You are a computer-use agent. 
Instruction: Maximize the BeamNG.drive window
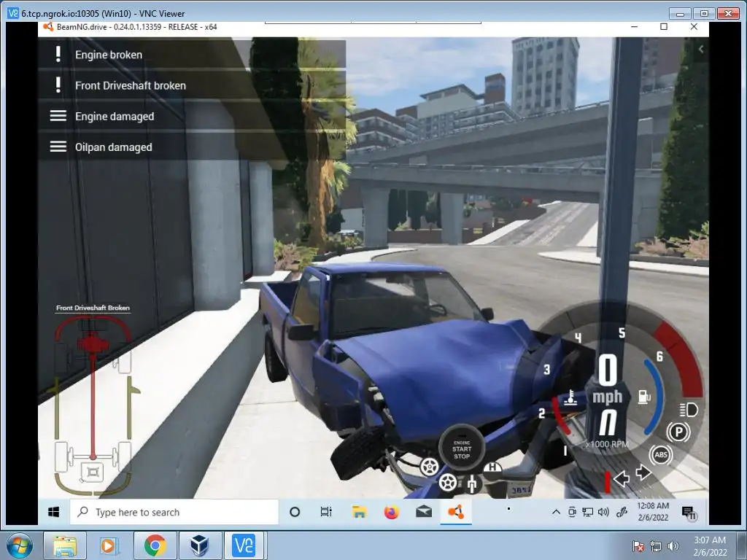[x=664, y=27]
